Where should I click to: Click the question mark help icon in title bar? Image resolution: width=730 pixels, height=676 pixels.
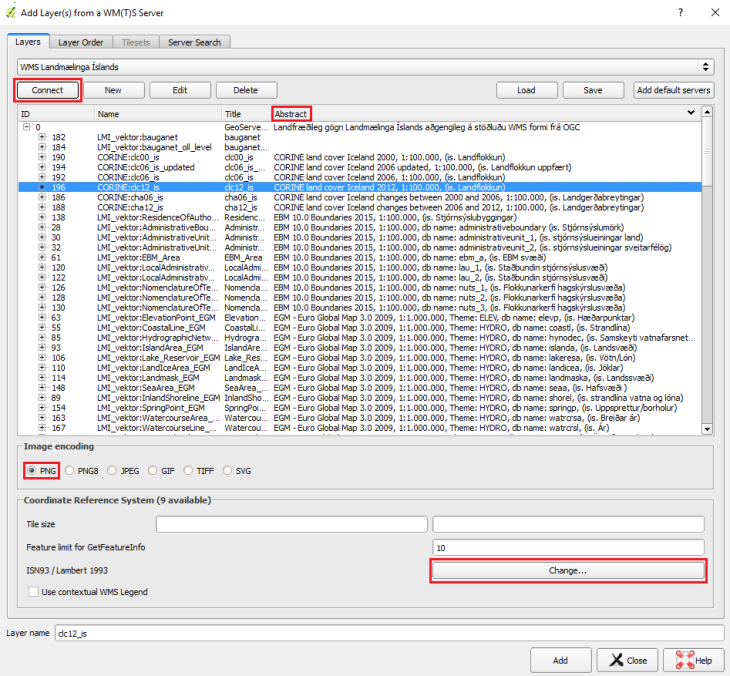click(680, 12)
